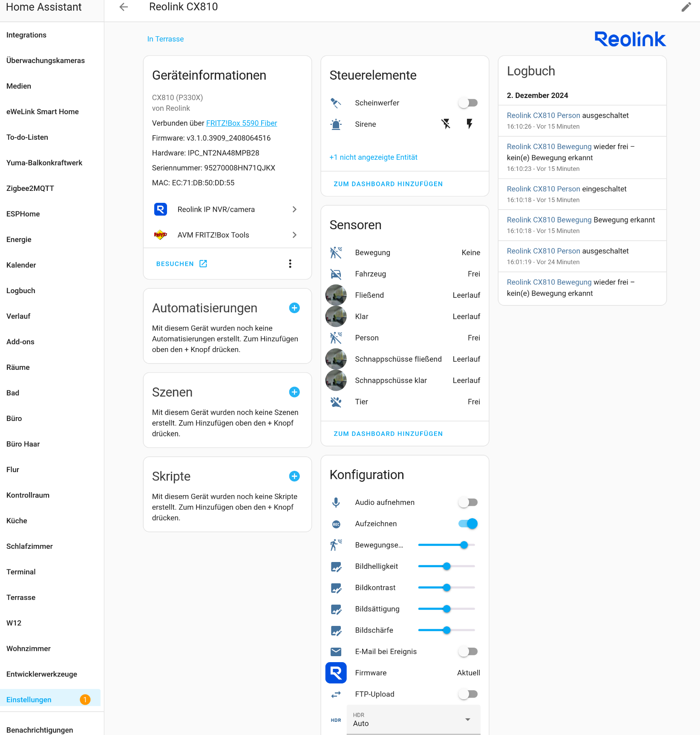Click the Bewegungsempfindlichkeit running figure icon

(336, 545)
